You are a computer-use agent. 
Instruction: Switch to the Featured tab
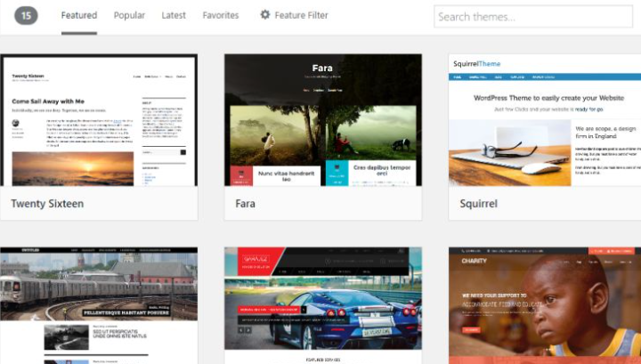point(79,15)
